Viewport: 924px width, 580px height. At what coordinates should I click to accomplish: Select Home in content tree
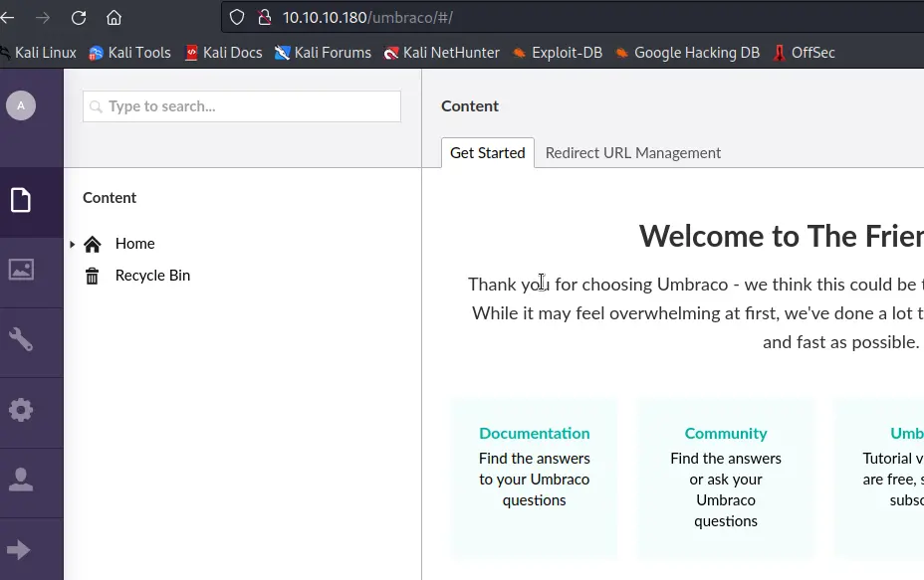(135, 244)
